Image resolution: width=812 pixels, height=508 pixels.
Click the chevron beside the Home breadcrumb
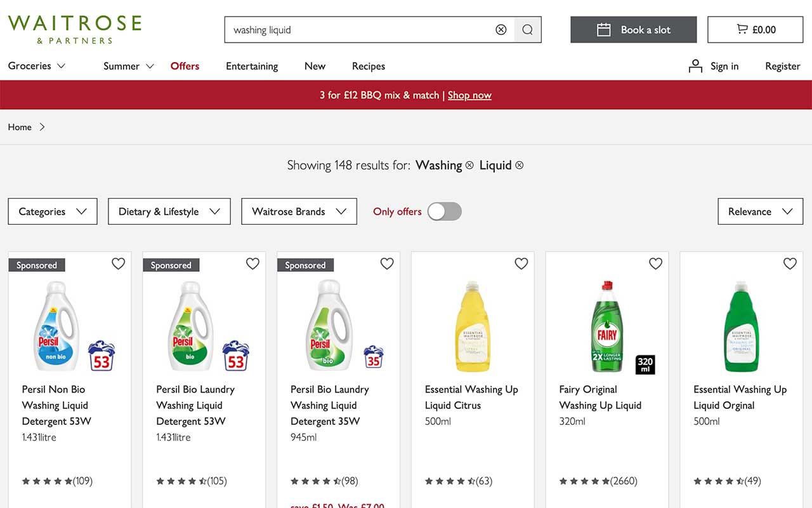pos(43,127)
